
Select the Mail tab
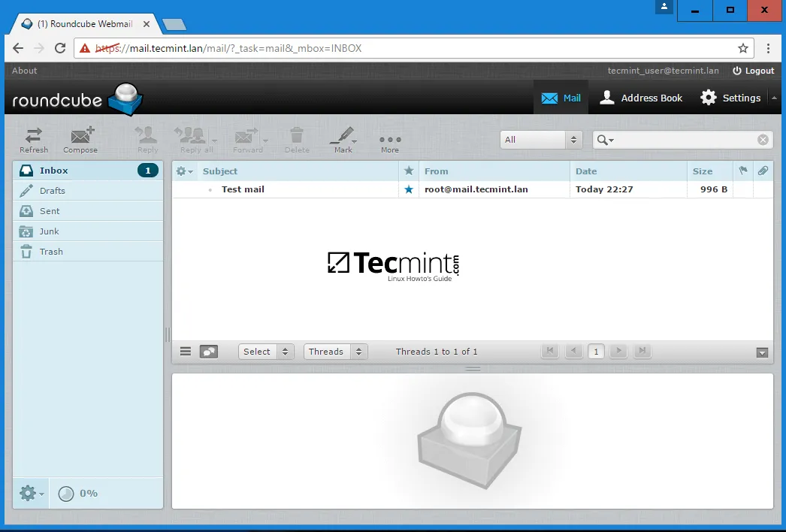[561, 98]
